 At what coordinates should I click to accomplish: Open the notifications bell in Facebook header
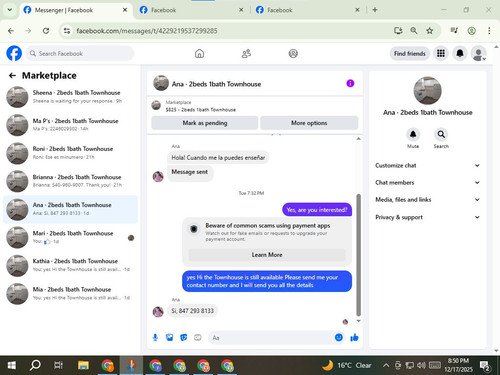[460, 53]
